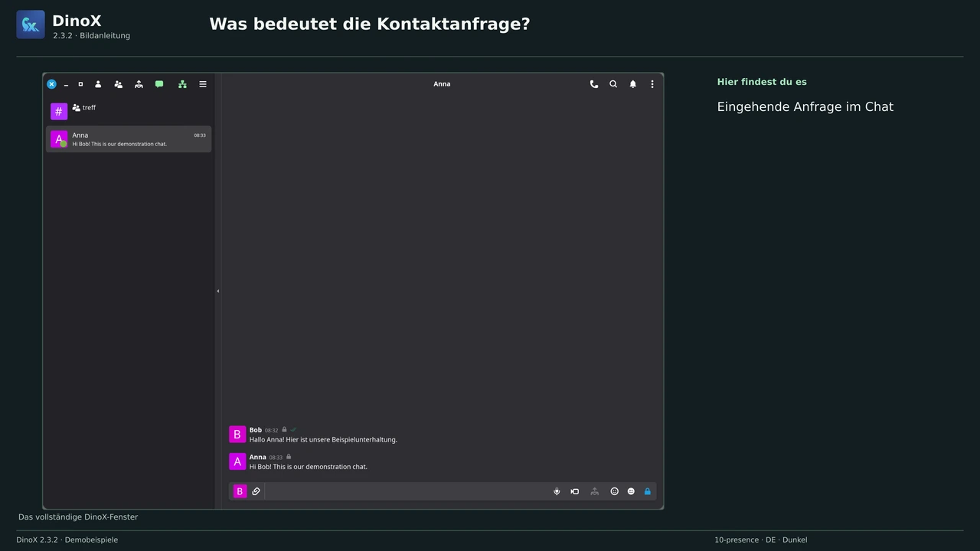This screenshot has width=980, height=551.
Task: Click the 08:32 timestamp on Bob's message
Action: click(272, 431)
